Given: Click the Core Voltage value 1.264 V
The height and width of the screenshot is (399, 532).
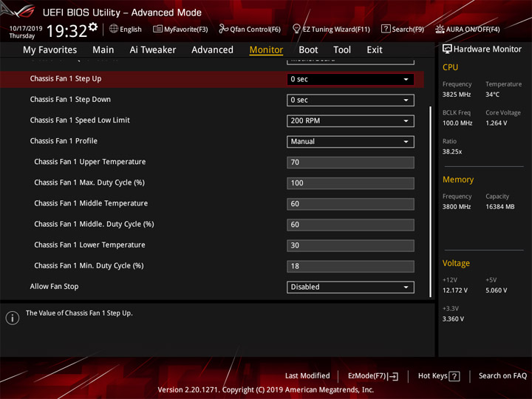Looking at the screenshot, I should click(x=497, y=123).
